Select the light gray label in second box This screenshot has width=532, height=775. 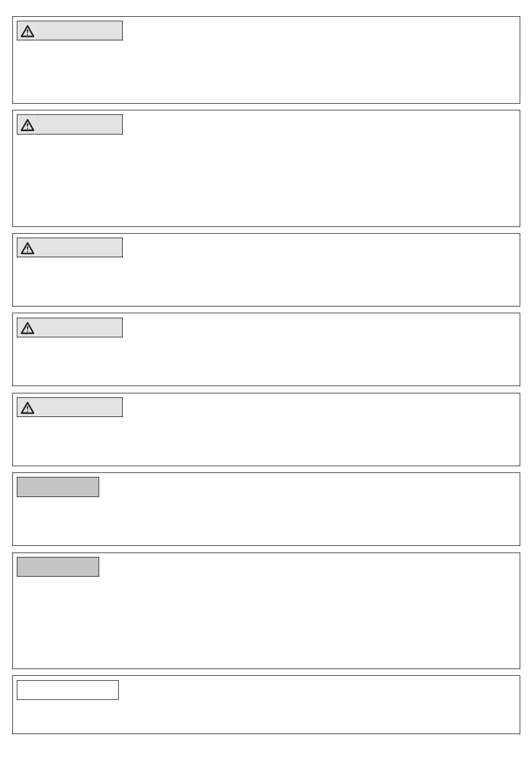(x=69, y=124)
